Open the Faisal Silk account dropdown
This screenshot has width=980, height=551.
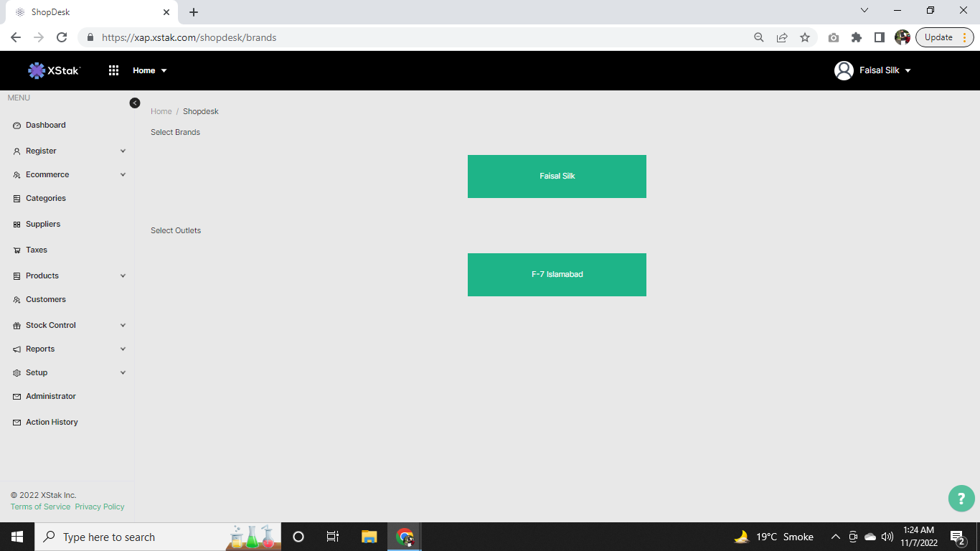[885, 70]
